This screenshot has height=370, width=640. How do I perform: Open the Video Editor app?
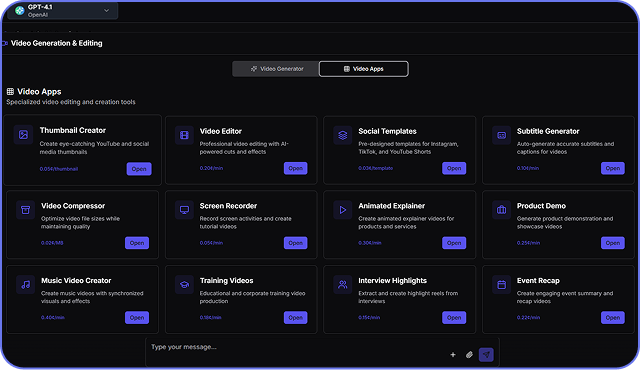point(296,168)
